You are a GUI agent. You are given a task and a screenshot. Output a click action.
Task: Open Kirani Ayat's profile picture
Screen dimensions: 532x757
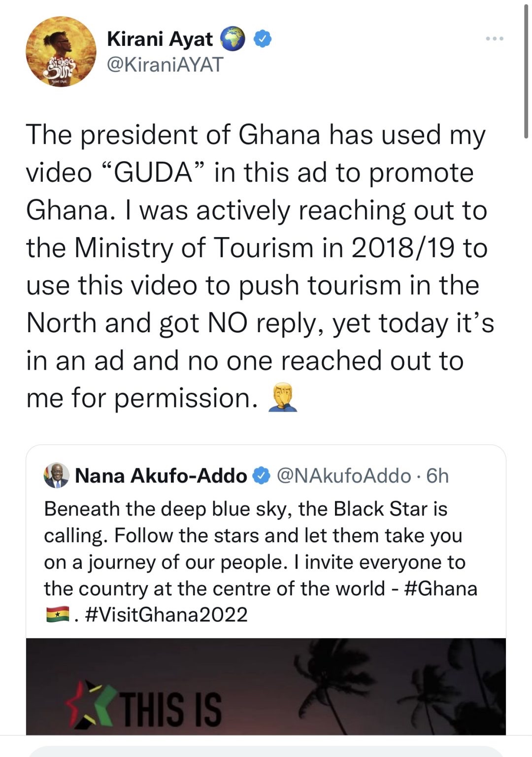[61, 52]
